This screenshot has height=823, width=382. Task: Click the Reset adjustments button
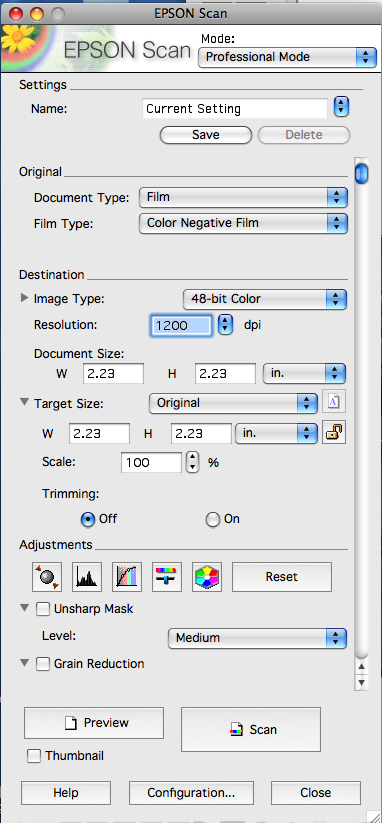[x=282, y=577]
